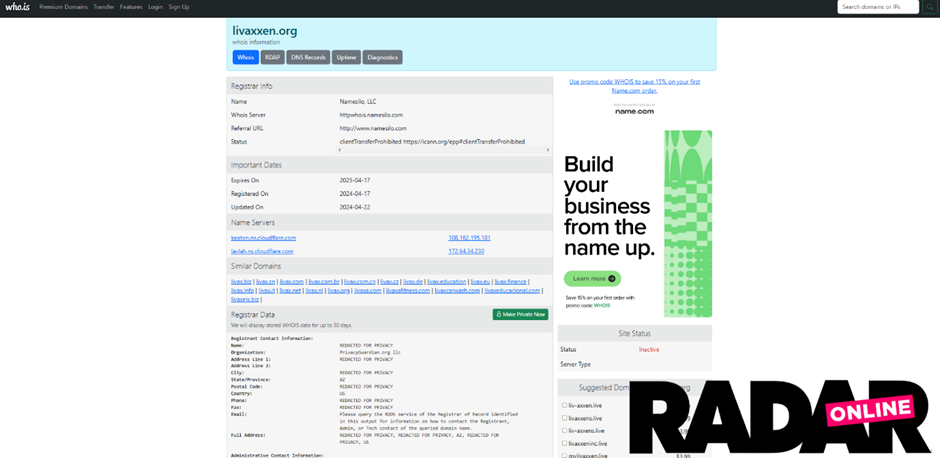940x458 pixels.
Task: Open livax.cz similar domain
Action: pos(390,282)
